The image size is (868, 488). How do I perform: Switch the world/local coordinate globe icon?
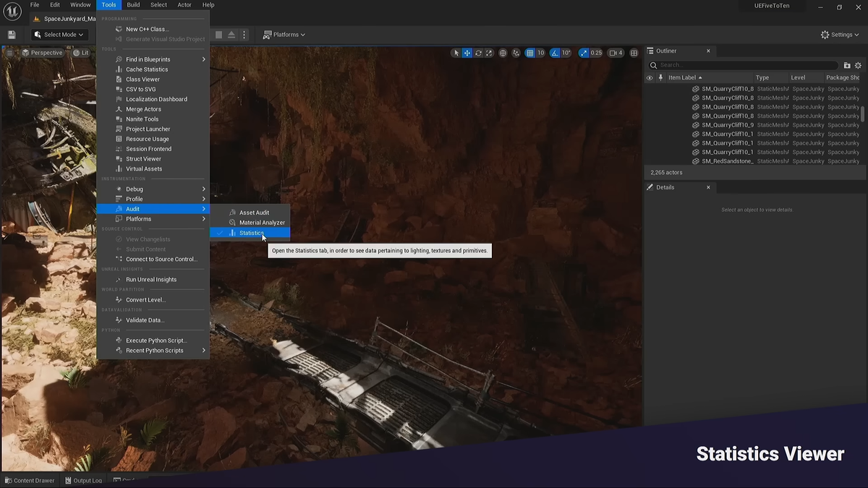point(503,53)
